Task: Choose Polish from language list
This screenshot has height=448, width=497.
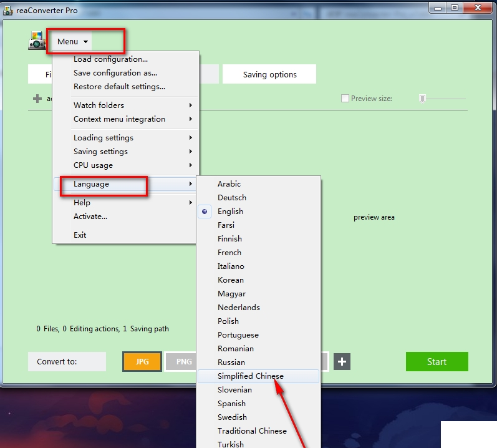Action: click(258, 321)
